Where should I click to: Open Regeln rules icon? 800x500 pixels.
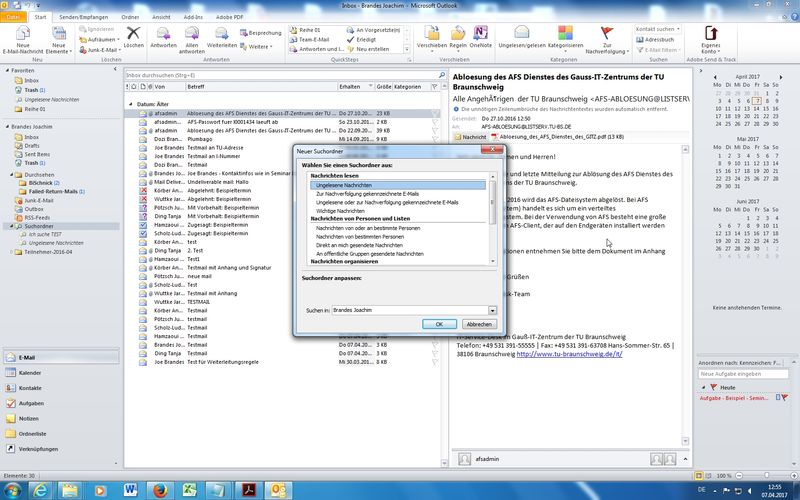pyautogui.click(x=458, y=37)
